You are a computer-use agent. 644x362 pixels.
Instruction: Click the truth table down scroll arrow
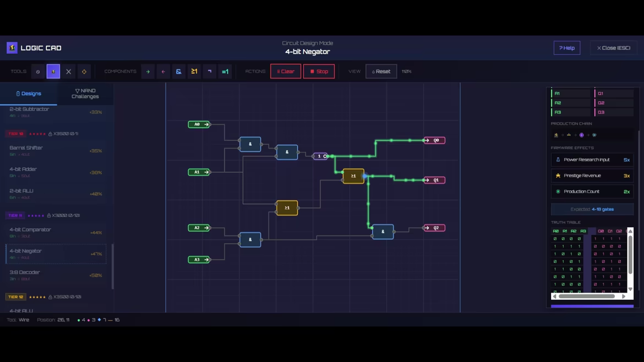tap(630, 289)
